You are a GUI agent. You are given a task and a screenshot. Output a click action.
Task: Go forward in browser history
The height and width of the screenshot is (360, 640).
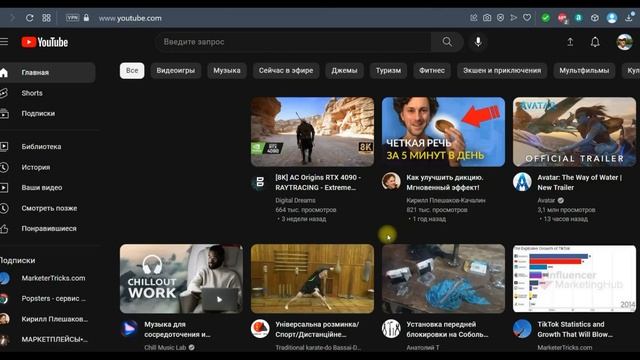pos(12,18)
